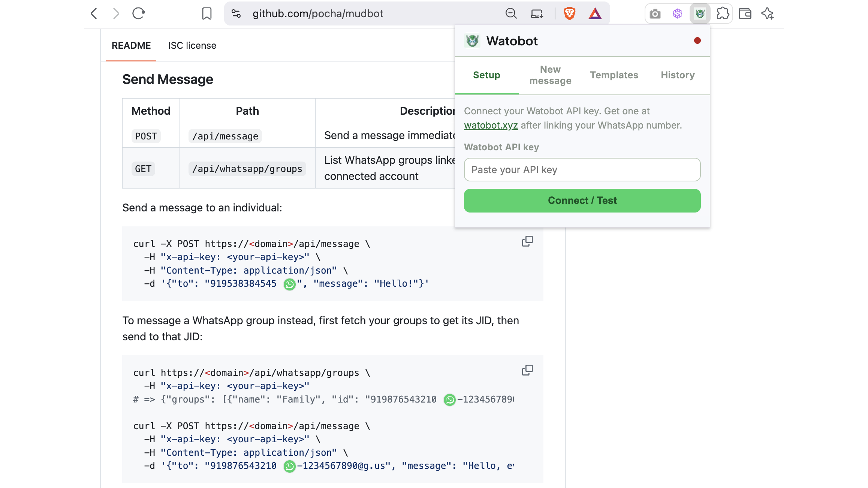Bookmark this page
The width and height of the screenshot is (868, 488).
click(207, 14)
